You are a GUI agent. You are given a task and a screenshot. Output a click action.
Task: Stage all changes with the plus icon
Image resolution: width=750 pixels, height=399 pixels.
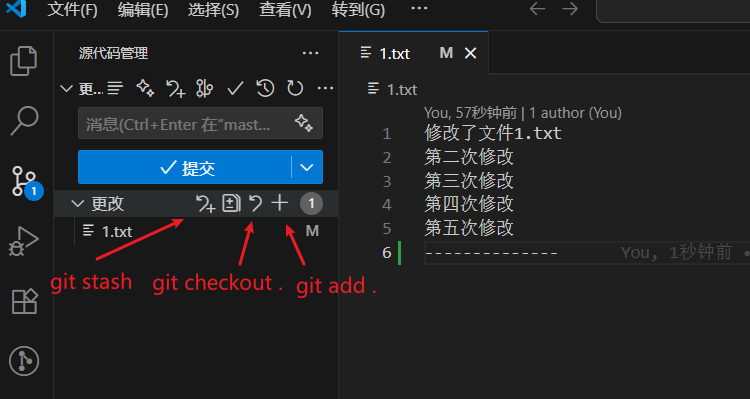pyautogui.click(x=280, y=203)
